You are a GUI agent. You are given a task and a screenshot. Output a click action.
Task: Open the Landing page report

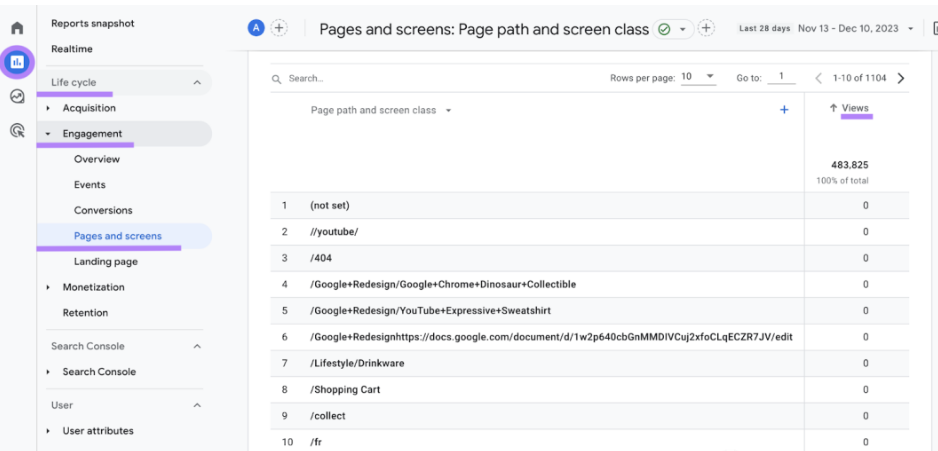pos(106,261)
